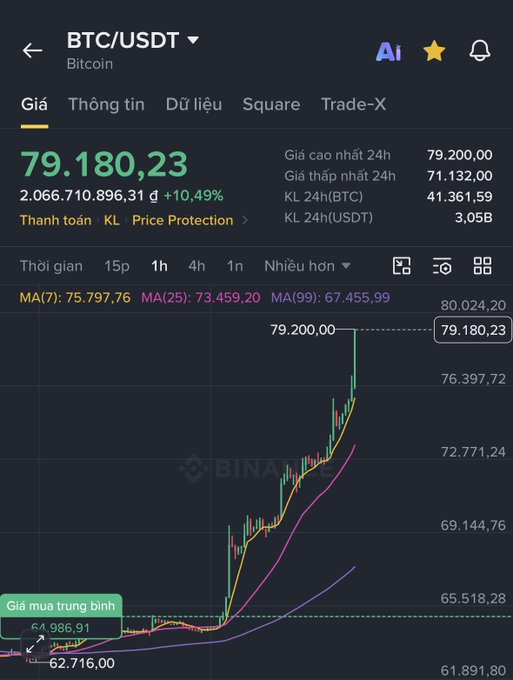The image size is (513, 680).
Task: Open the Price Protection link
Action: (x=183, y=220)
